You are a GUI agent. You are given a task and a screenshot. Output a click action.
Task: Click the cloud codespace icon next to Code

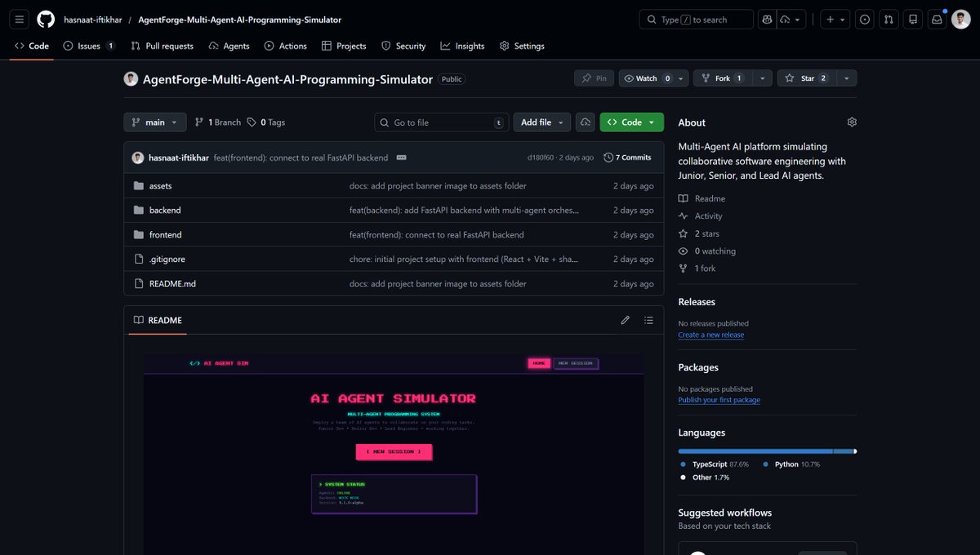tap(586, 122)
